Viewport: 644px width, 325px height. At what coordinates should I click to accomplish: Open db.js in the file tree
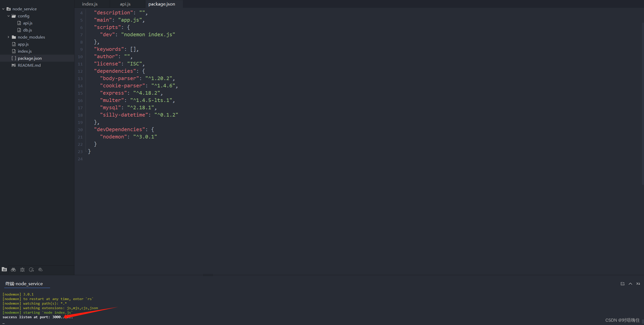pyautogui.click(x=27, y=30)
